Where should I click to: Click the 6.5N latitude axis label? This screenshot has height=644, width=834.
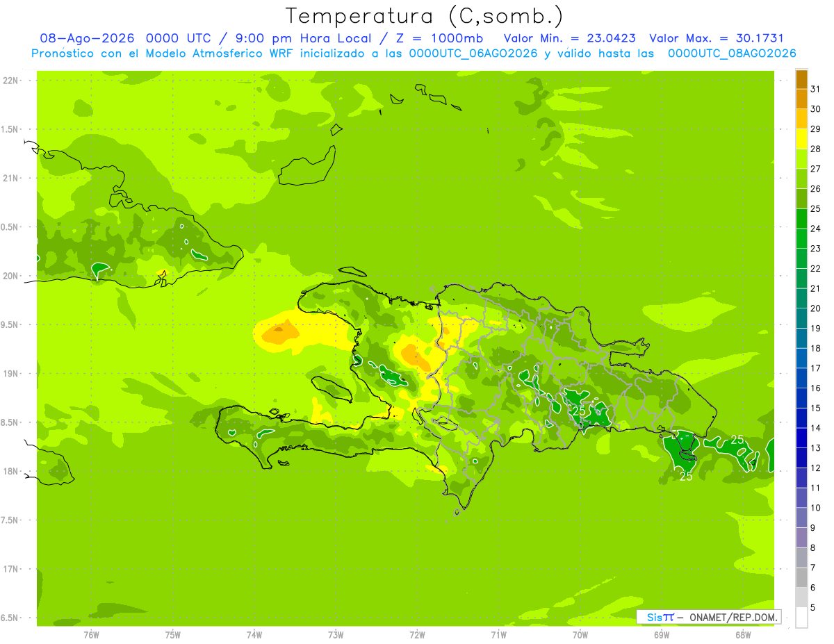[11, 618]
